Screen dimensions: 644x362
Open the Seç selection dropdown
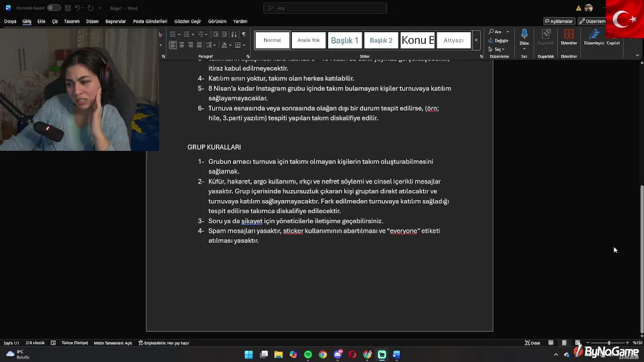(497, 49)
